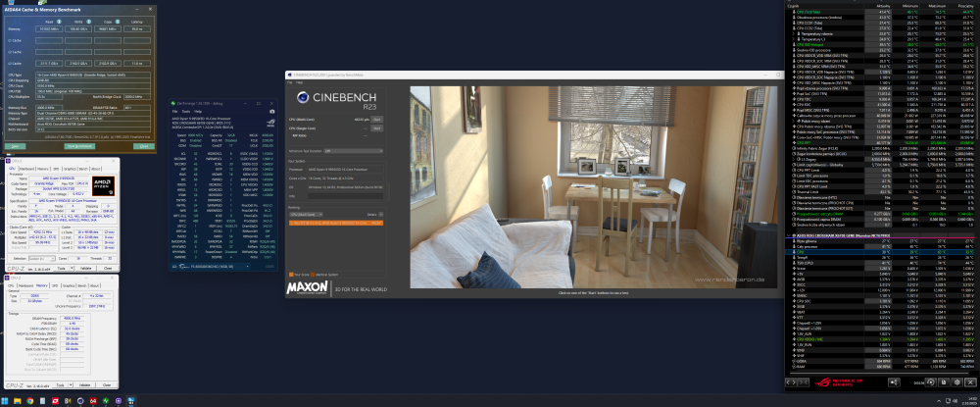The height and width of the screenshot is (407, 980).
Task: Open Tools dropdown arrow in upper CPU-Z
Action: click(70, 268)
